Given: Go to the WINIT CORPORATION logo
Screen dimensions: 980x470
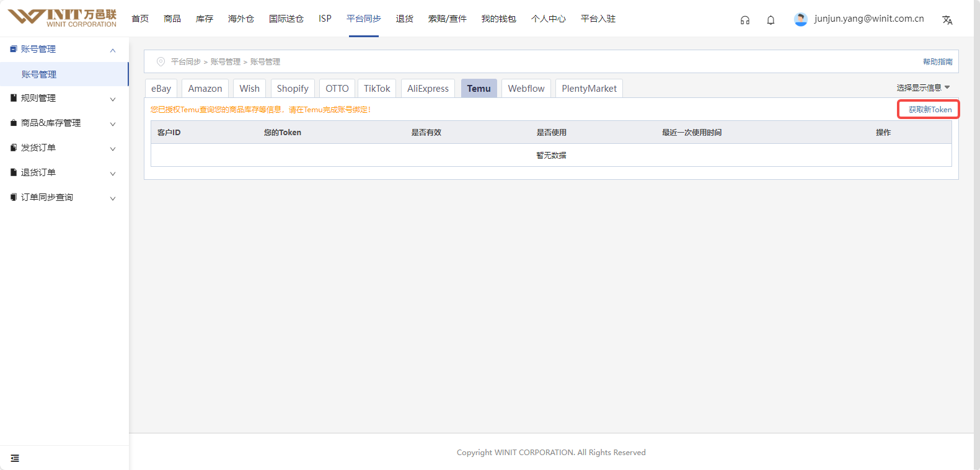Looking at the screenshot, I should click(62, 18).
